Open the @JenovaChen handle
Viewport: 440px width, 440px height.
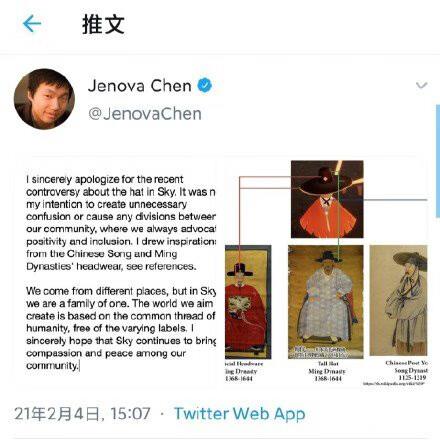(145, 114)
